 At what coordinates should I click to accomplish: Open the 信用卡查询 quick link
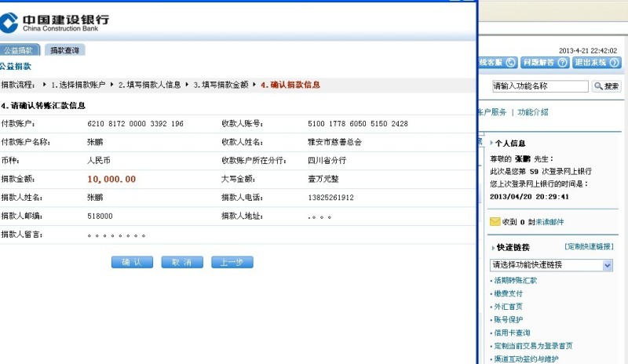[511, 333]
